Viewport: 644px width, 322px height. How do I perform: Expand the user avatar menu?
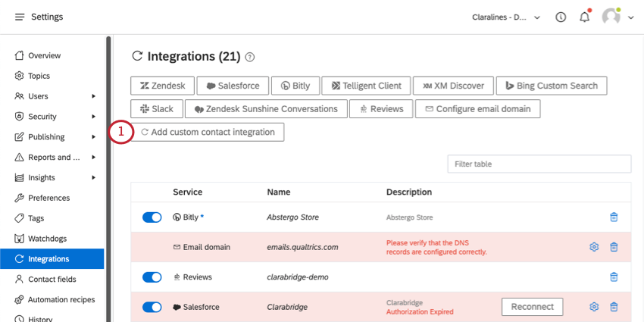[617, 17]
